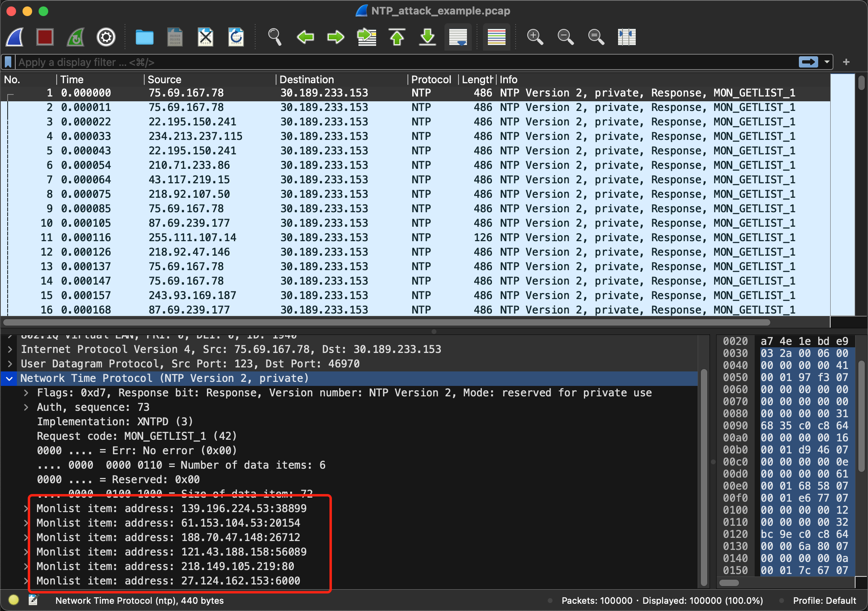Image resolution: width=868 pixels, height=611 pixels.
Task: Collapse the Network Time Protocol section
Action: coord(9,378)
